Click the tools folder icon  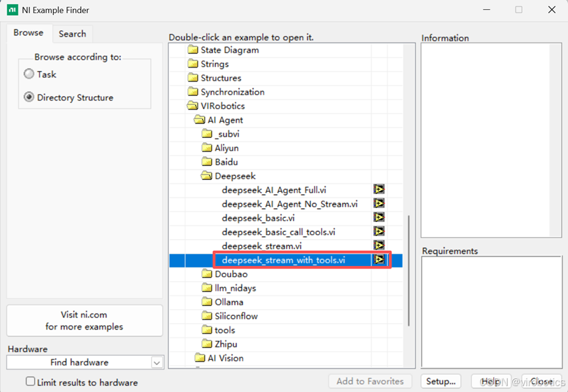[207, 330]
